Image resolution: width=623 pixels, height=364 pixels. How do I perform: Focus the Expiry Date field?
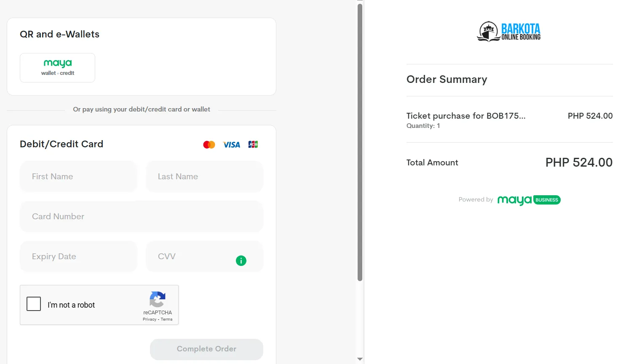[x=78, y=256]
